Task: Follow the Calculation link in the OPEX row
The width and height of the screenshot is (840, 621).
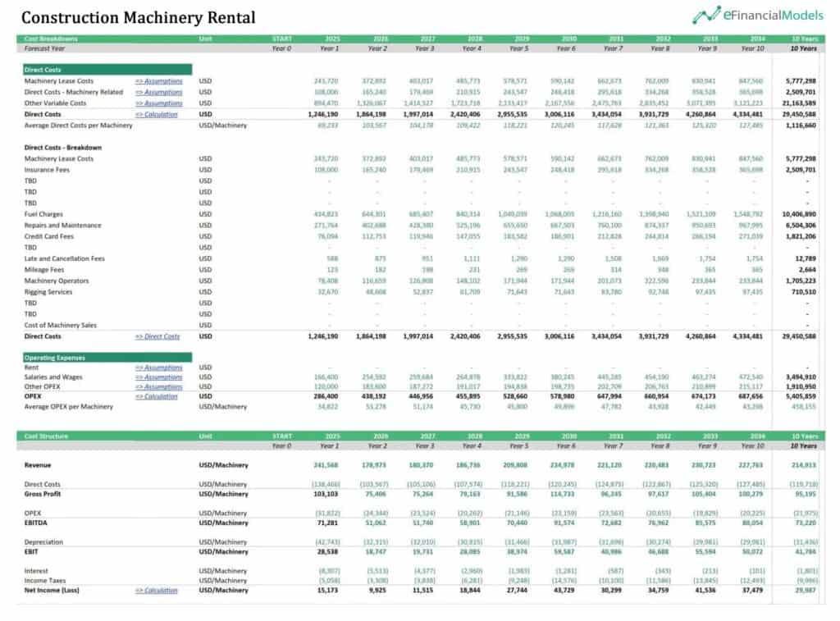Action: coord(156,396)
